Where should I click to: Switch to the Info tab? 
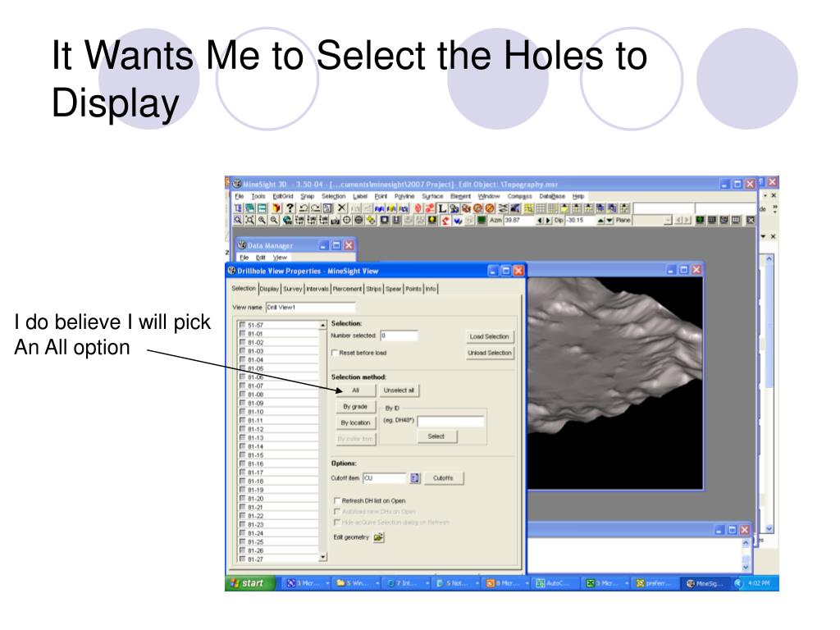431,289
